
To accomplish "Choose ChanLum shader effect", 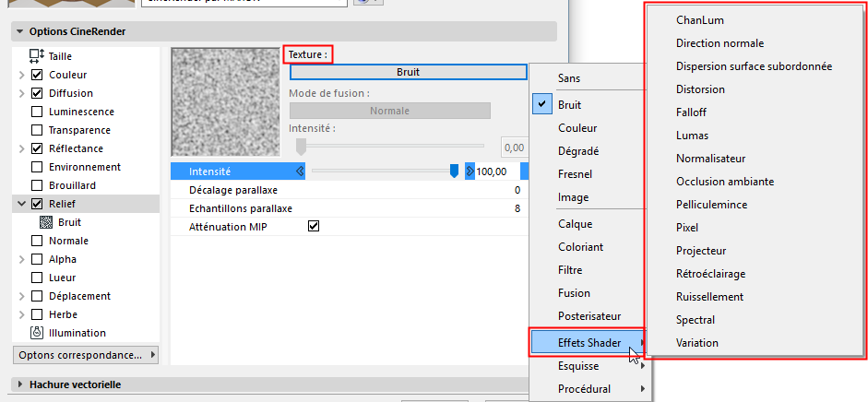I will (700, 20).
